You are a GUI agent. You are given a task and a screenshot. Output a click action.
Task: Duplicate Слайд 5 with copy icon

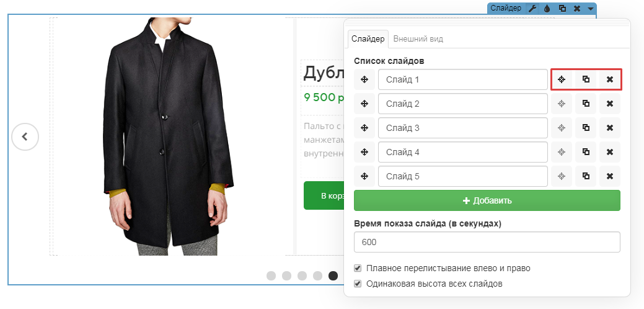tap(585, 176)
